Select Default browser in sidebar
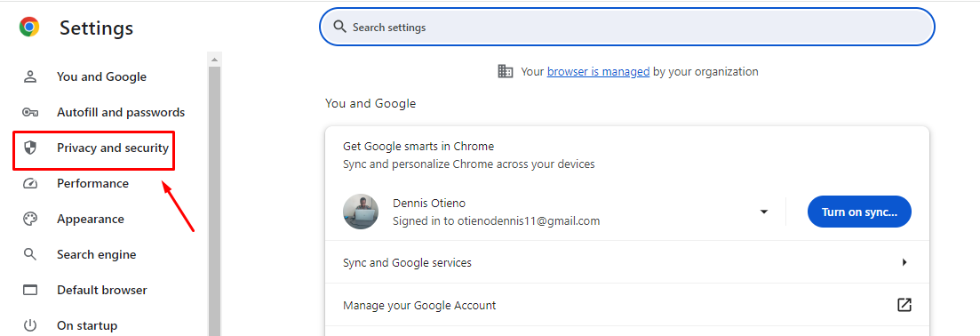980x336 pixels. click(102, 291)
